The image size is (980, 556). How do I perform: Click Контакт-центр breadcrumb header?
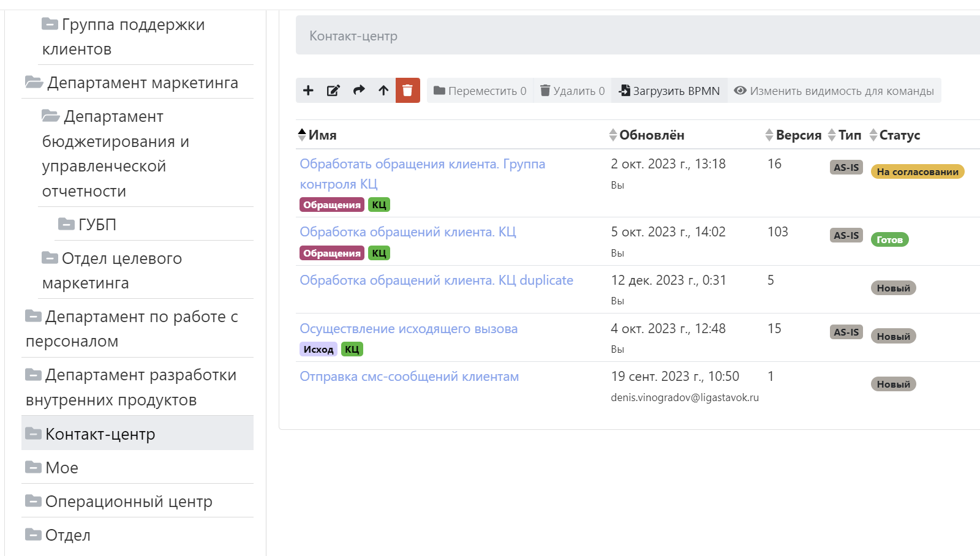tap(353, 36)
